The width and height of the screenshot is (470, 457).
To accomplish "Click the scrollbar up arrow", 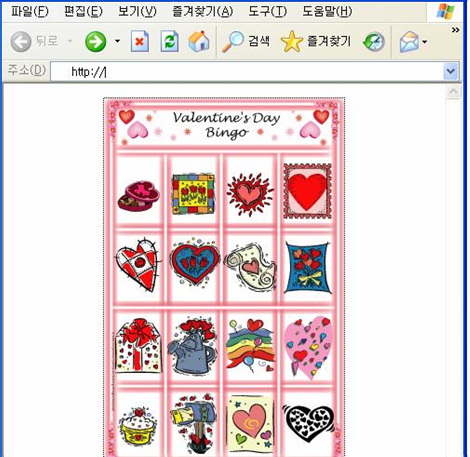I will (x=453, y=92).
